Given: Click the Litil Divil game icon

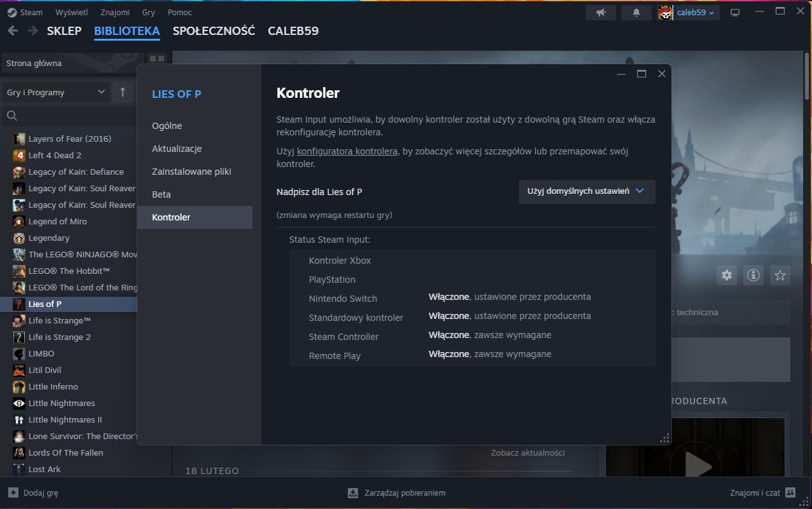Looking at the screenshot, I should (19, 370).
